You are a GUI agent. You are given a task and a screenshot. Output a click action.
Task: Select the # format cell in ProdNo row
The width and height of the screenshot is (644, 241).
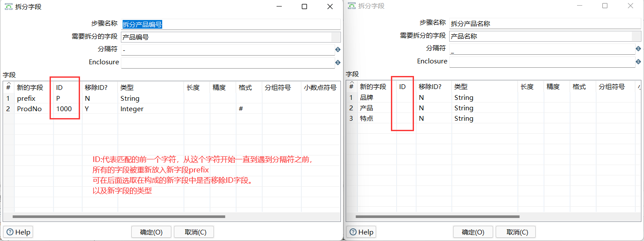[x=249, y=109]
